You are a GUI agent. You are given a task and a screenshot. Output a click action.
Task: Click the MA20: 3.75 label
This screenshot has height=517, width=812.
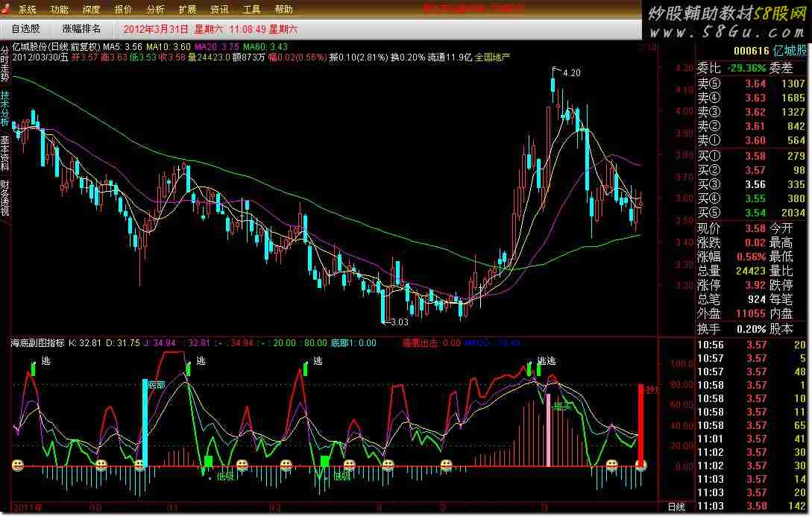216,46
